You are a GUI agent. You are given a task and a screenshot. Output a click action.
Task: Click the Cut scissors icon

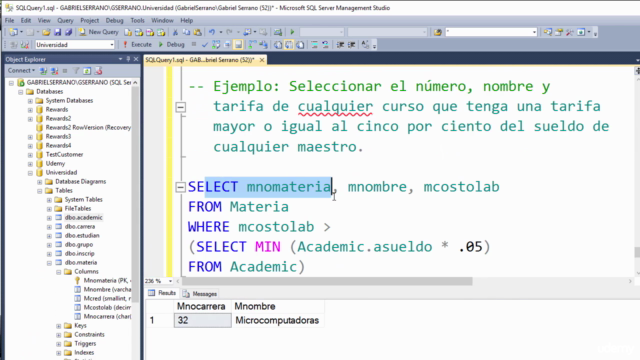(x=175, y=32)
